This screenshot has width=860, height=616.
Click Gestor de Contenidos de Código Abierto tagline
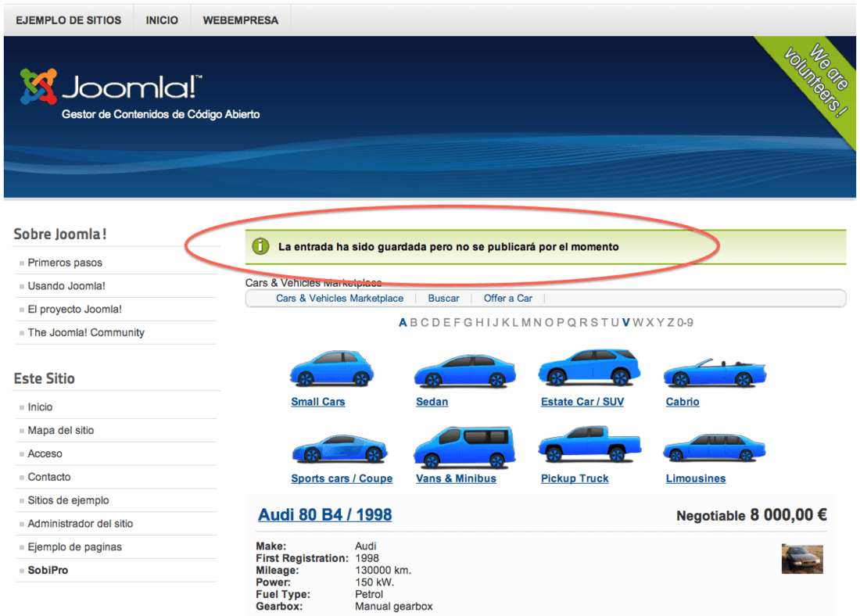[161, 114]
